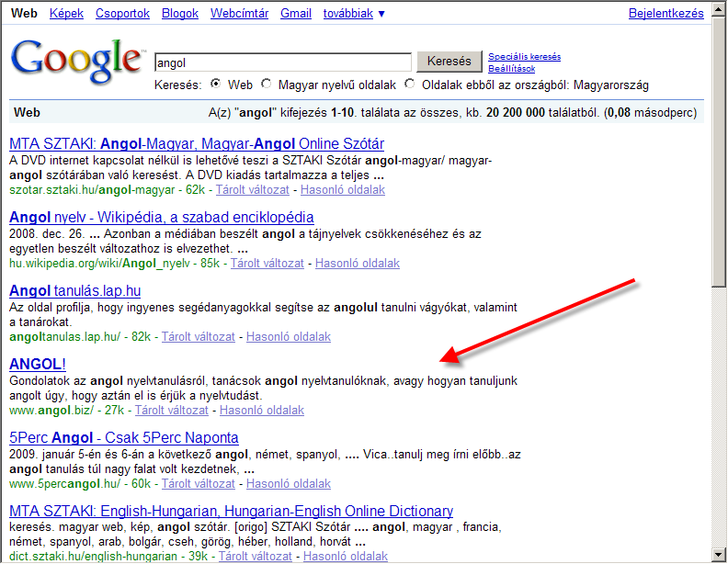
Task: Open Tárolt változat for www.angol.biz
Action: (172, 411)
